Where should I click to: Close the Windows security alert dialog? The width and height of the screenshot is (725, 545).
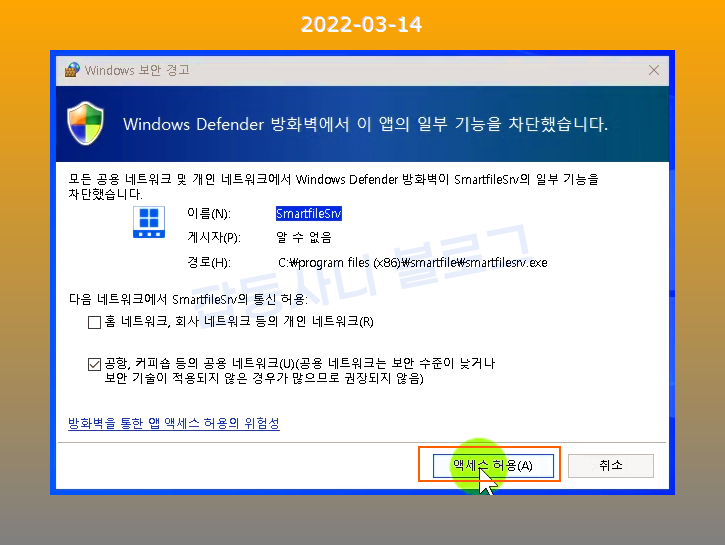pos(654,70)
